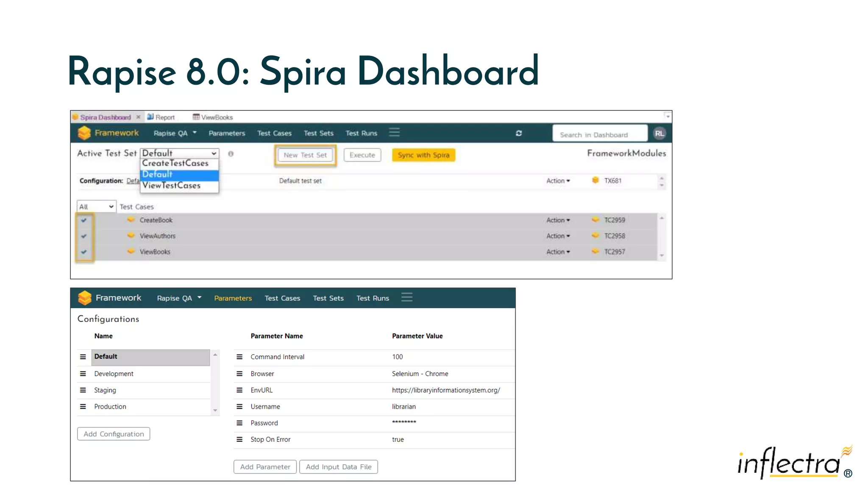Screen dimensions: 868x488
Task: Click Add Input Data File button
Action: point(339,467)
